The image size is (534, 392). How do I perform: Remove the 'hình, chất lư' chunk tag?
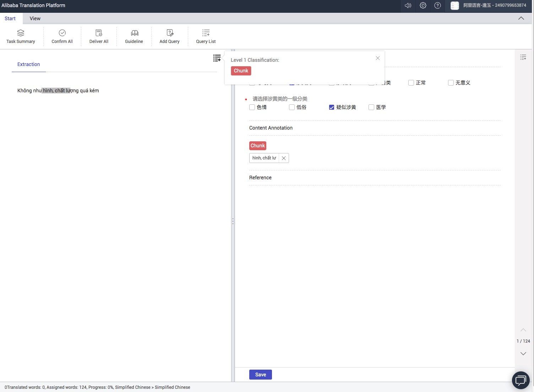[x=284, y=158]
